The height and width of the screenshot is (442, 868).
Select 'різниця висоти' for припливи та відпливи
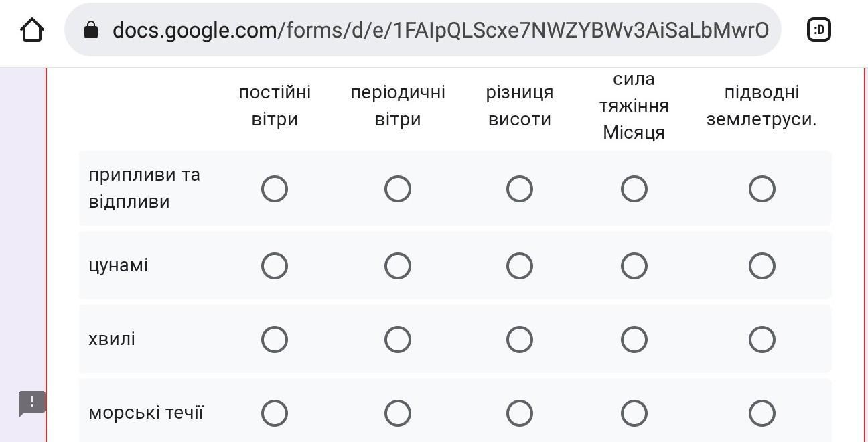point(519,189)
